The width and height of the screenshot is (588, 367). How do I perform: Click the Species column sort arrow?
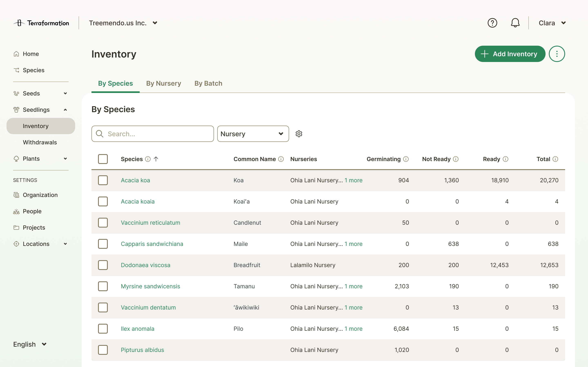[156, 159]
